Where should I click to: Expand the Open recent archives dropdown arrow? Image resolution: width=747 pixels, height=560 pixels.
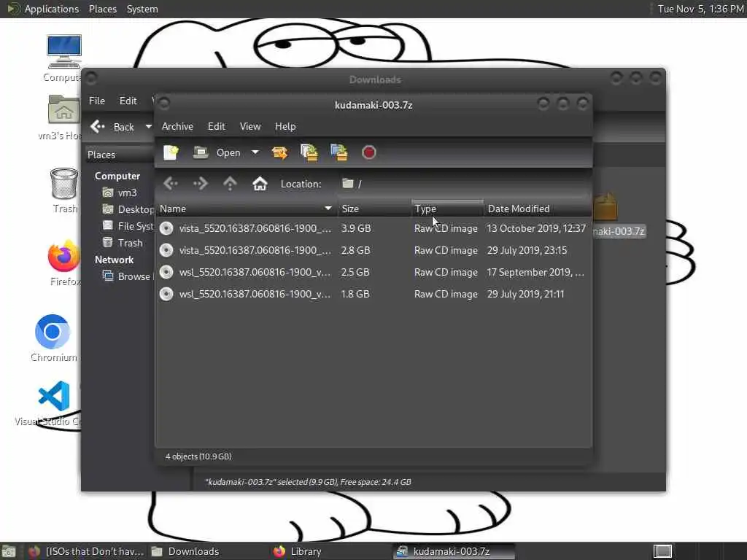[x=255, y=152]
